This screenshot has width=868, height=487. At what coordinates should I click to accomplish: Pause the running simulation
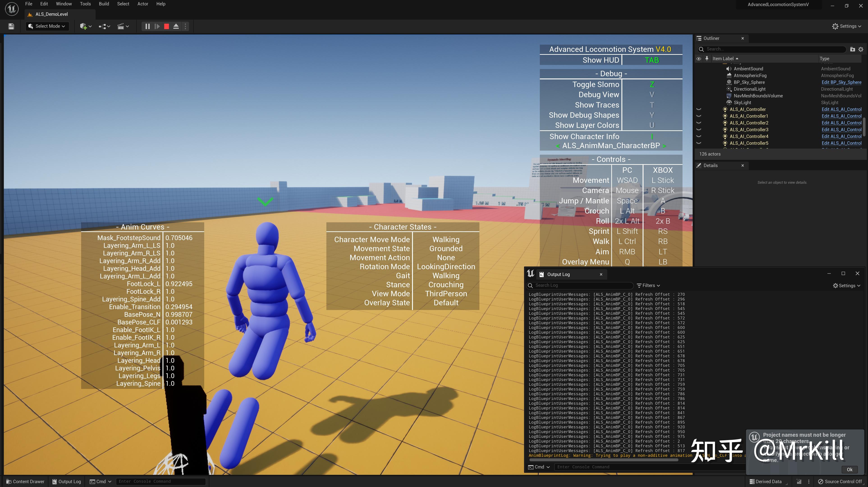[147, 26]
